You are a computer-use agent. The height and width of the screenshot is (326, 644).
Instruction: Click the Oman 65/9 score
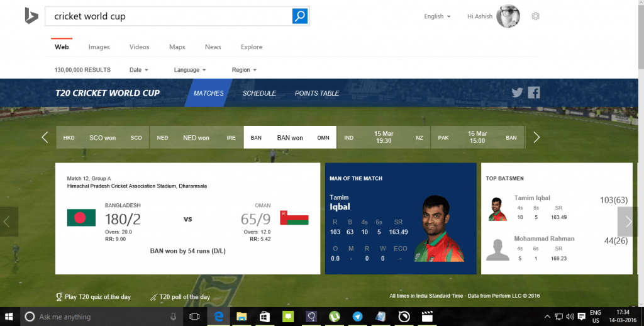click(x=255, y=219)
